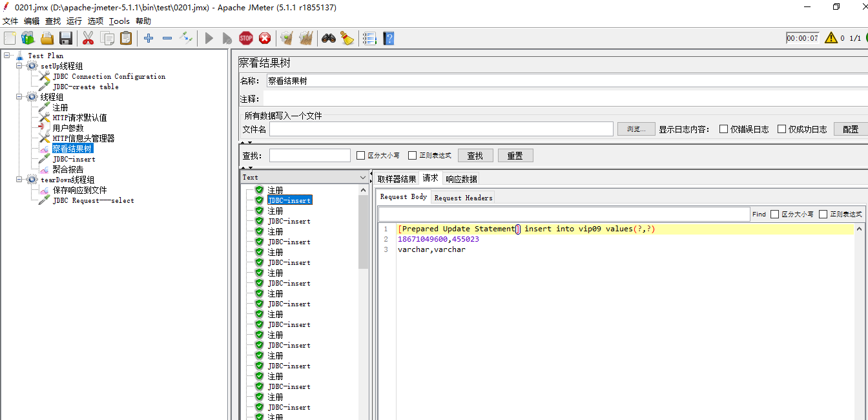Image resolution: width=868 pixels, height=420 pixels.
Task: Click the 浏览... button to choose a file
Action: 635,129
